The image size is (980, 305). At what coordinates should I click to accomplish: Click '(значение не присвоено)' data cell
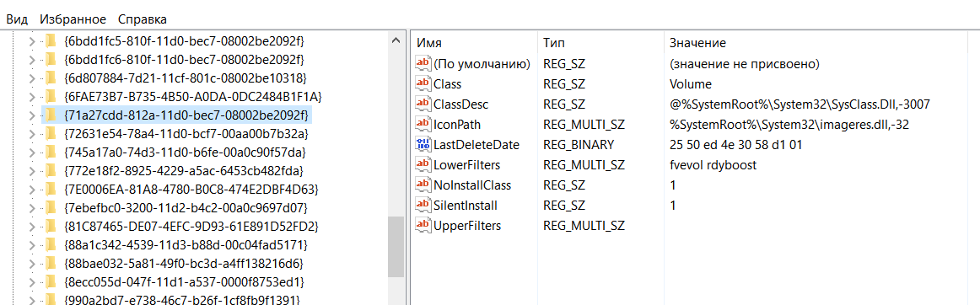pyautogui.click(x=744, y=64)
